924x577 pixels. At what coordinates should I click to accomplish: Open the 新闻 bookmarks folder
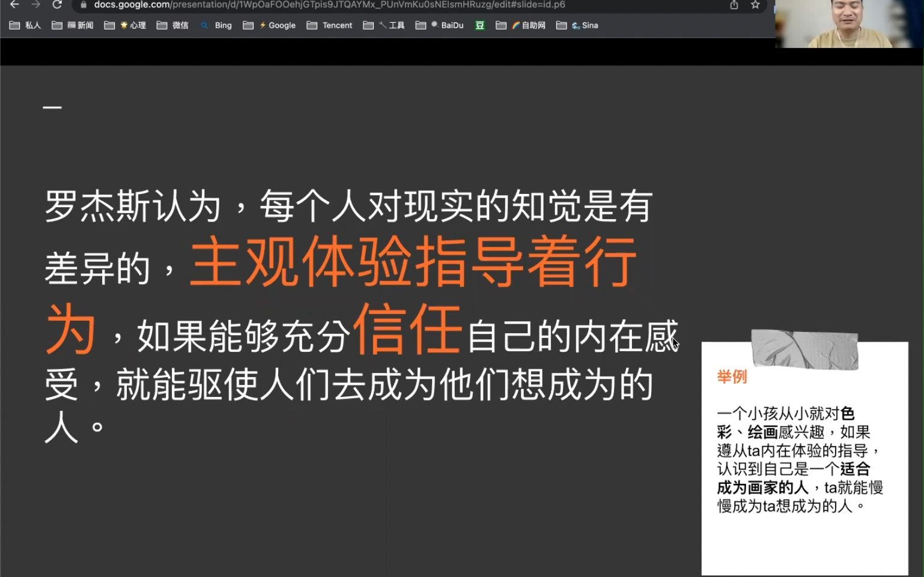point(73,25)
